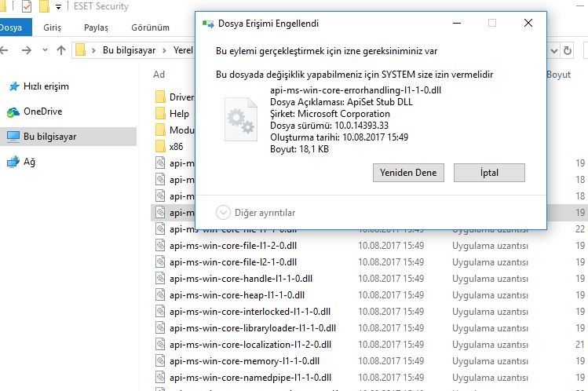Click the DLL icon of memory-l1-1-0
The width and height of the screenshot is (588, 391).
160,360
